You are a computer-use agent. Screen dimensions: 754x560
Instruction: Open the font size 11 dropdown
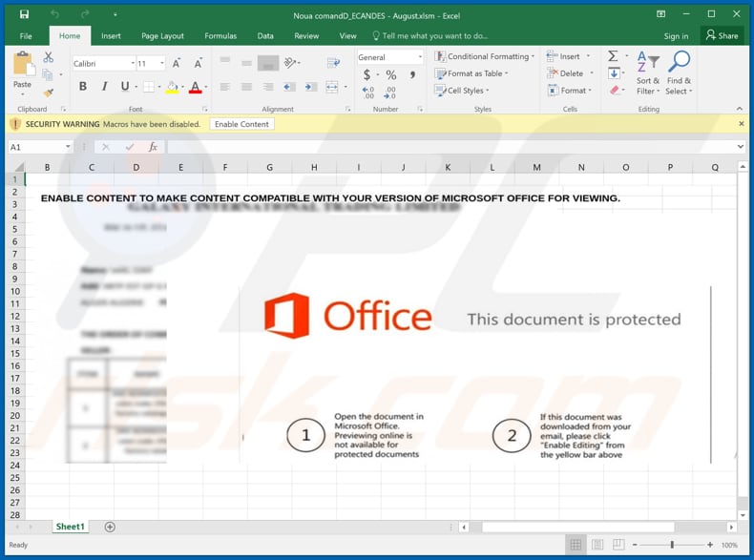pos(162,64)
